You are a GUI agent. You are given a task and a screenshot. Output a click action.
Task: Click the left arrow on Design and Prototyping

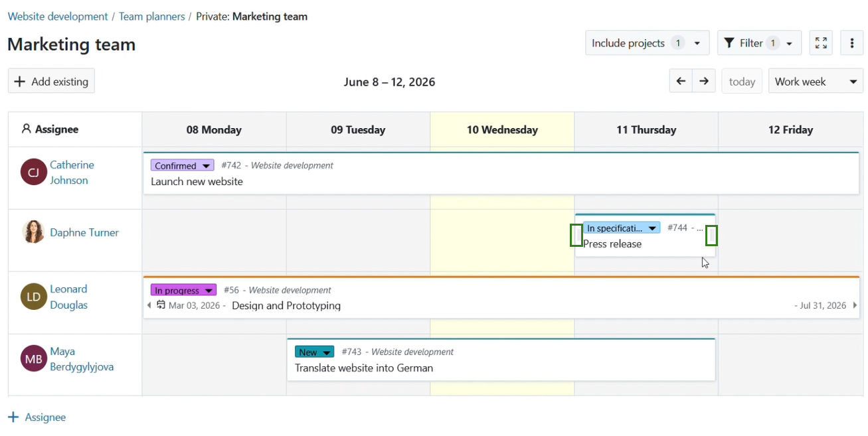pyautogui.click(x=149, y=305)
